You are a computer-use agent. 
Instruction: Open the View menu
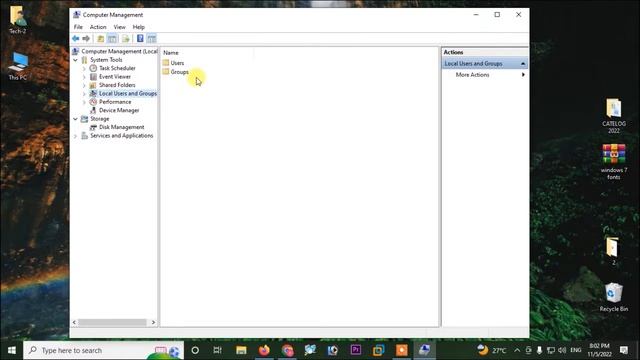coord(119,27)
